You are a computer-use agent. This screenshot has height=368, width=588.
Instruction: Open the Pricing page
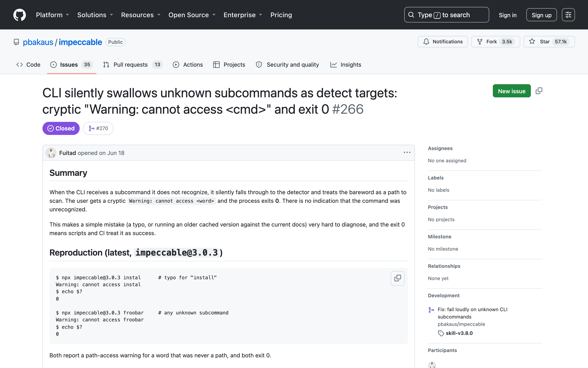click(x=281, y=15)
